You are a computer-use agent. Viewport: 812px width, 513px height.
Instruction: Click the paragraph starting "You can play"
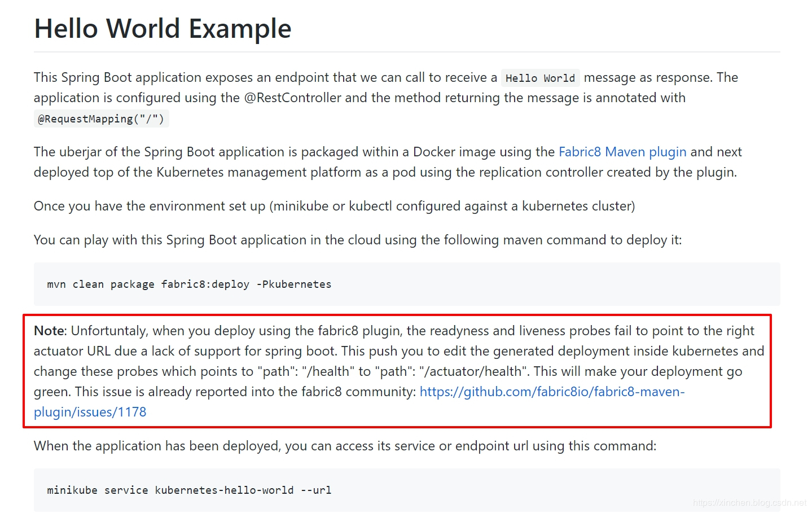357,240
